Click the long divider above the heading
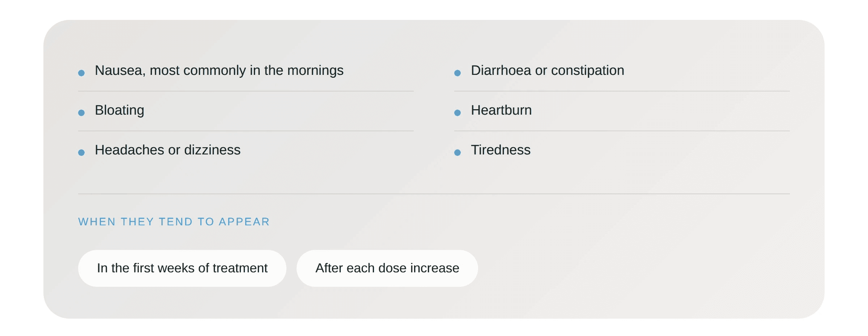 pyautogui.click(x=434, y=194)
